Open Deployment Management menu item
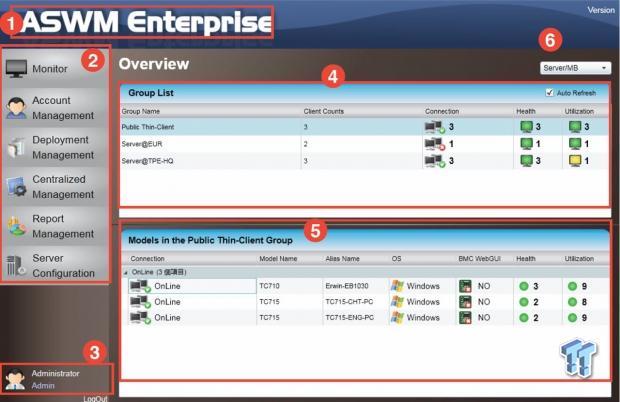Image resolution: width=620 pixels, height=402 pixels. (x=55, y=147)
